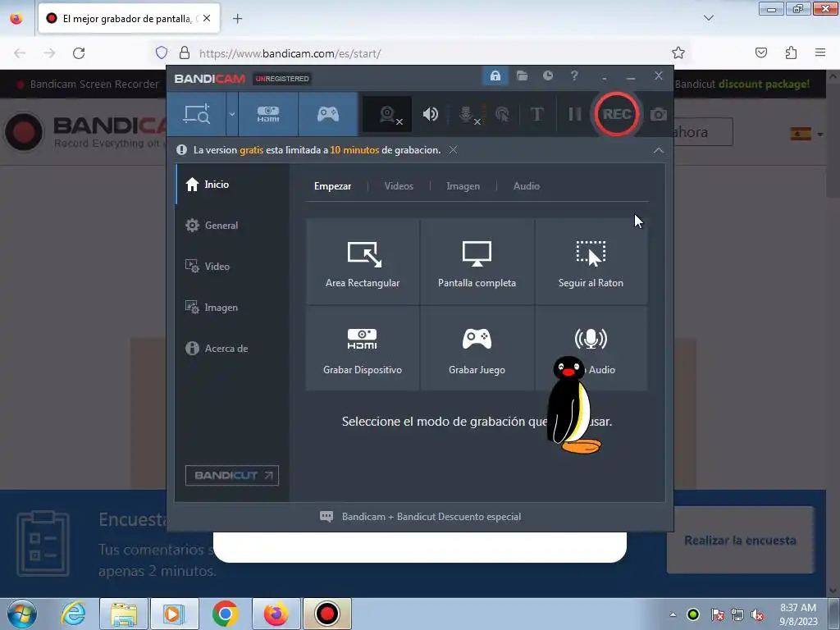Switch to Videos tab

(x=399, y=186)
